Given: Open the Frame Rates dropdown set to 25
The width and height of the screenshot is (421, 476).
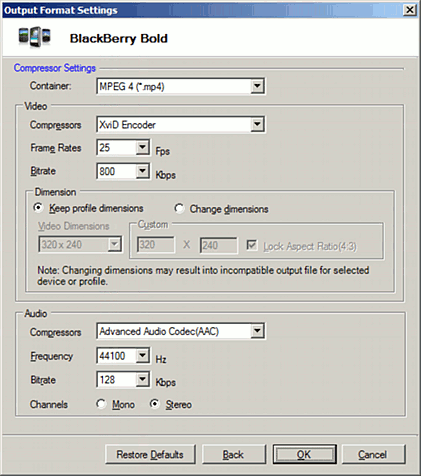Looking at the screenshot, I should coord(123,147).
